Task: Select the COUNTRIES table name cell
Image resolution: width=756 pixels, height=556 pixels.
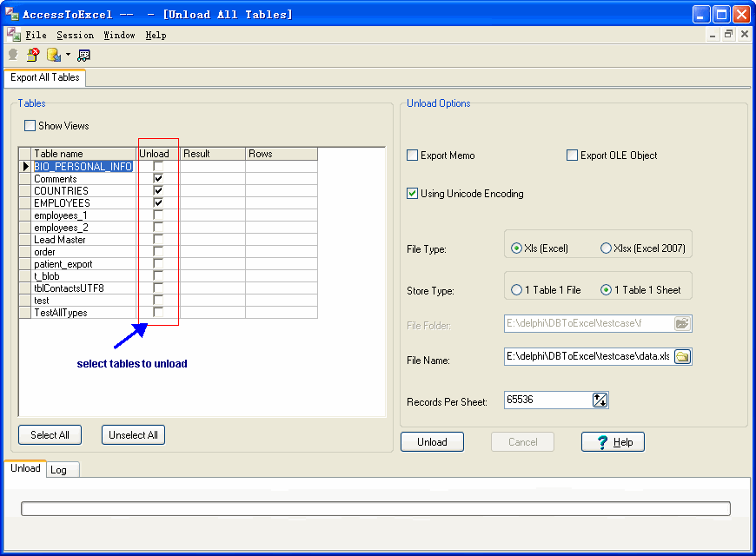Action: [83, 190]
